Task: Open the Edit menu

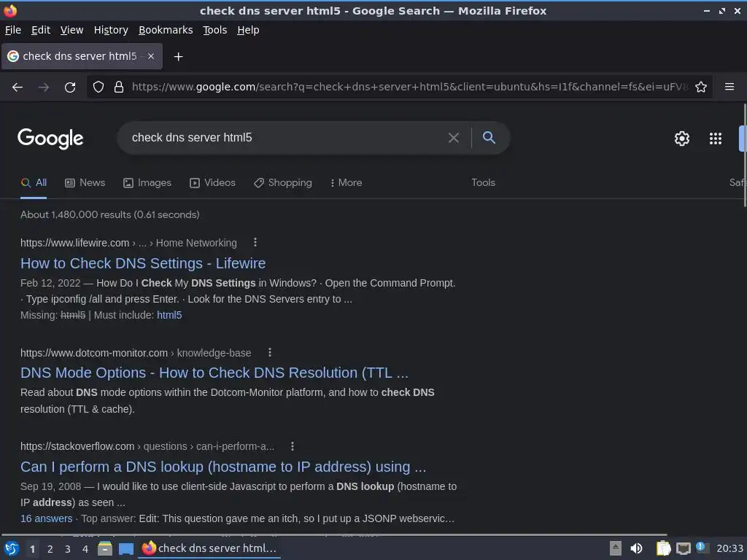Action: (41, 30)
